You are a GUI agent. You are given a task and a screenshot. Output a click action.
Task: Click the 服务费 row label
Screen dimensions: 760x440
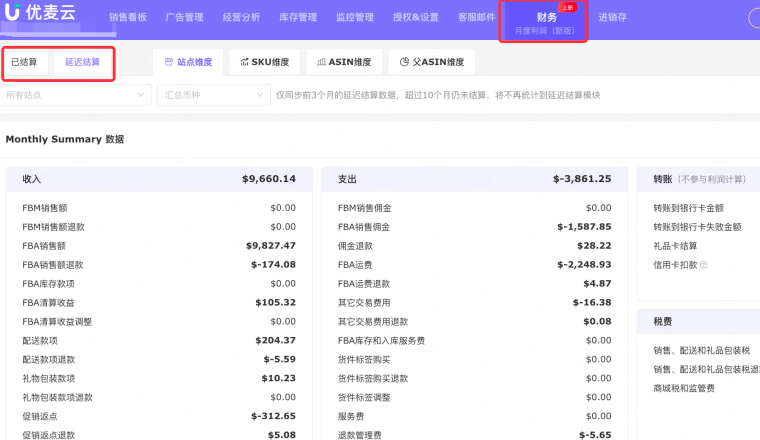coord(351,416)
